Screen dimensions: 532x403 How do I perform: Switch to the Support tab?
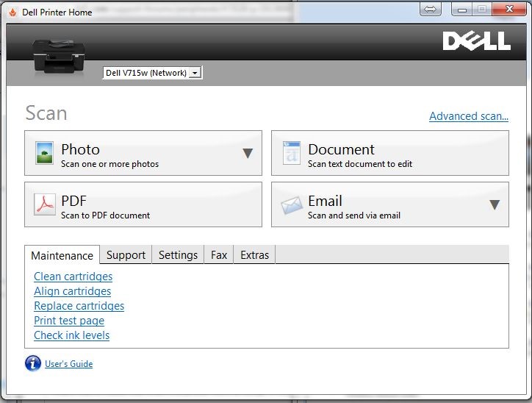126,254
